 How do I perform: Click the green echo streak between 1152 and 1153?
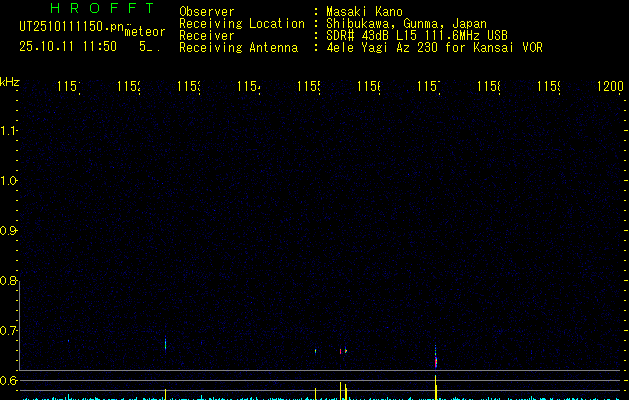click(x=165, y=344)
